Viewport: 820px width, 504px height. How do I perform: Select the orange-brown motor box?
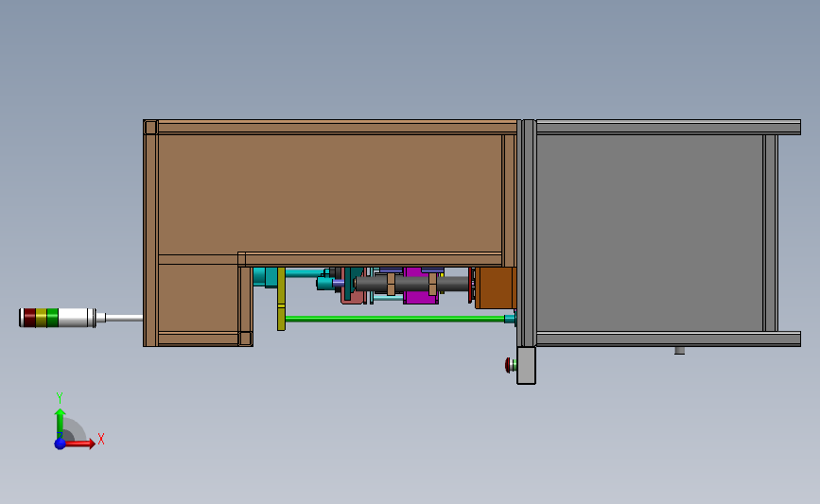click(496, 287)
